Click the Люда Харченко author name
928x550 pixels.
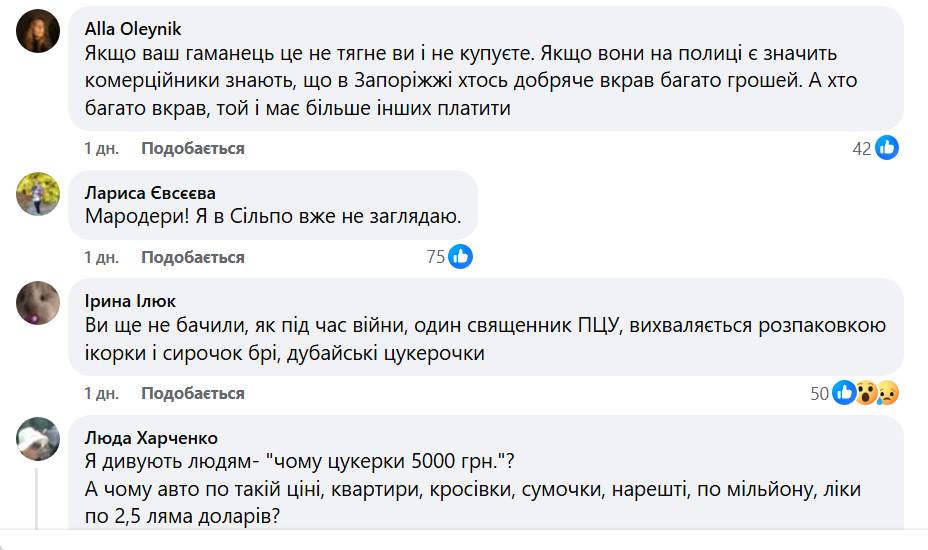click(151, 438)
